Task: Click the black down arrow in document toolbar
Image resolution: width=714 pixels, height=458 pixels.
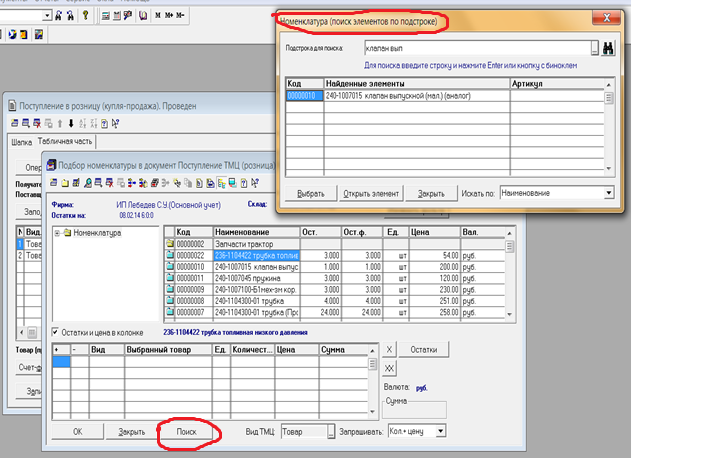Action: [70, 123]
